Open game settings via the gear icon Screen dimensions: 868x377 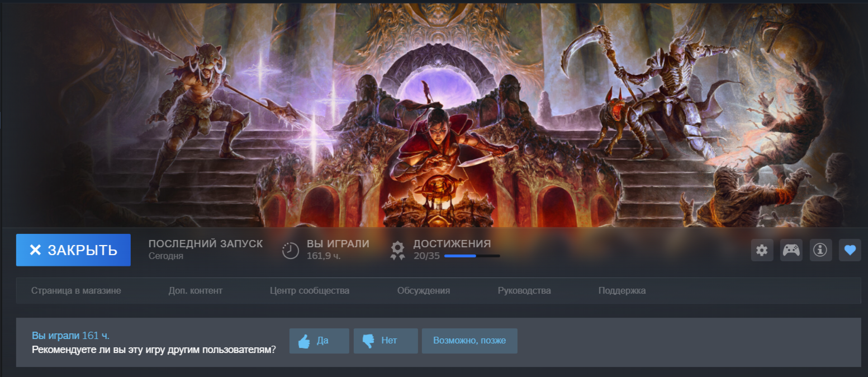[x=762, y=250]
